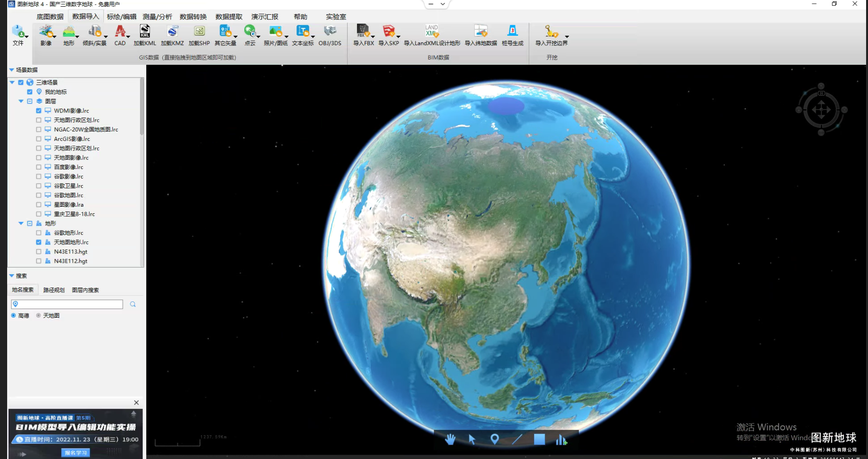Open the 文件 file icon
Screen dimensions: 868x459
[x=18, y=31]
